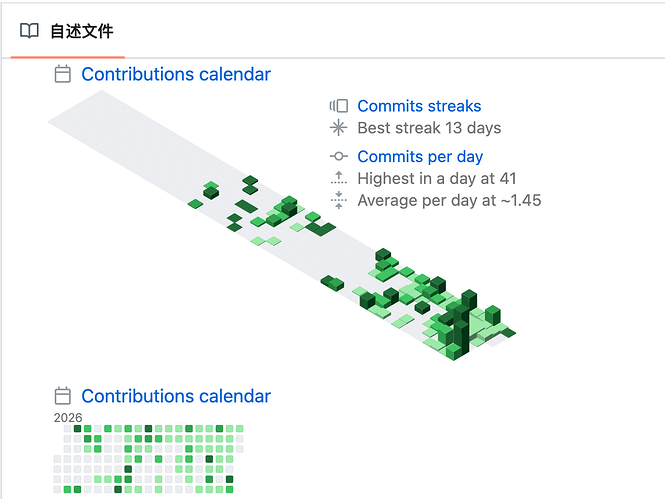Select the Highest in a day at 41 text
This screenshot has height=499, width=665.
click(437, 178)
